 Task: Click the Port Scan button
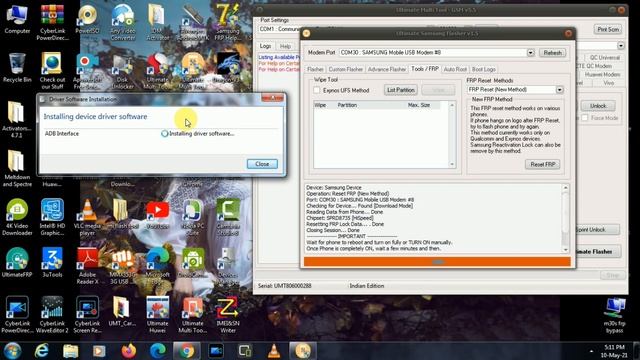click(x=608, y=29)
